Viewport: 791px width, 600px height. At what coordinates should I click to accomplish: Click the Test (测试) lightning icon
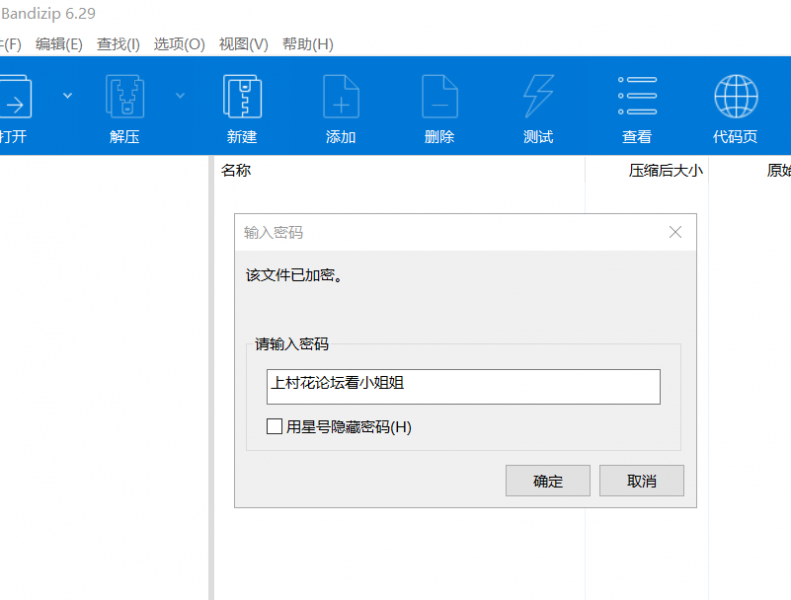tap(538, 98)
